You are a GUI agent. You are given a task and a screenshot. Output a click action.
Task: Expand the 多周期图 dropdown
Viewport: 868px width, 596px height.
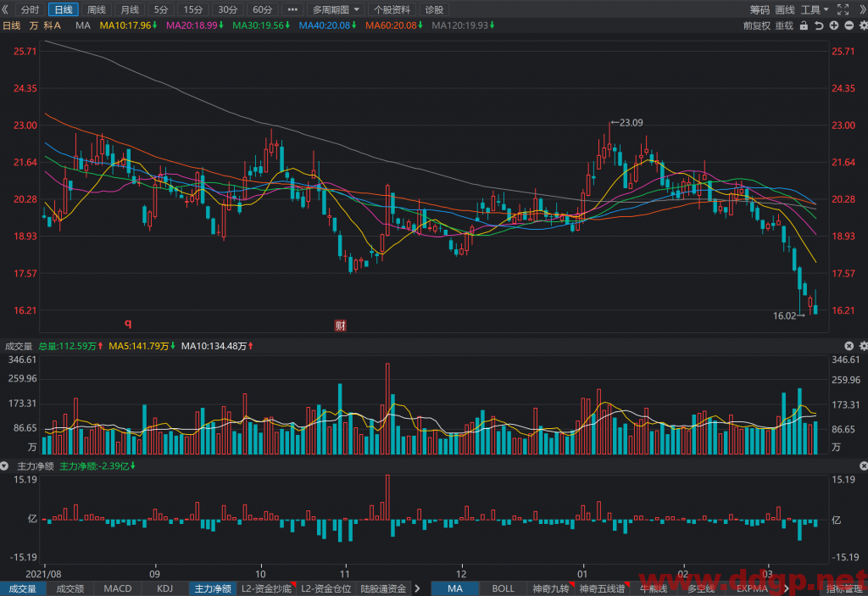[336, 9]
